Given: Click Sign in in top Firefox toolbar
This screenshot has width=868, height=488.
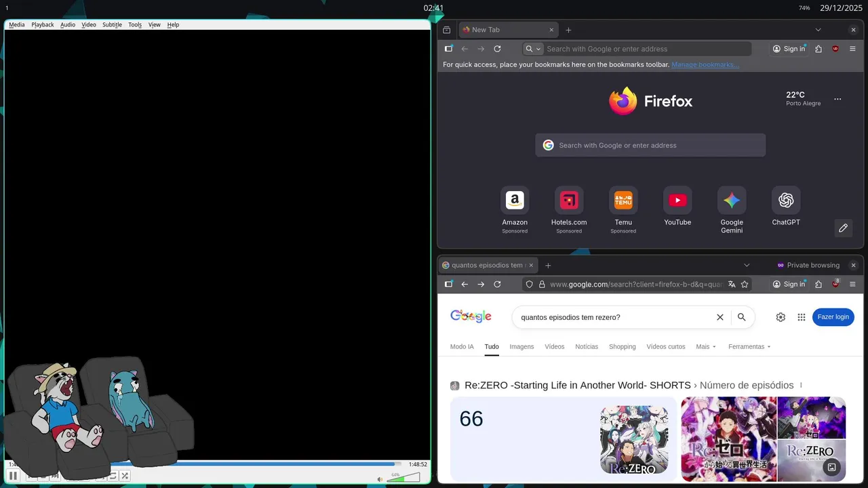Looking at the screenshot, I should click(789, 49).
